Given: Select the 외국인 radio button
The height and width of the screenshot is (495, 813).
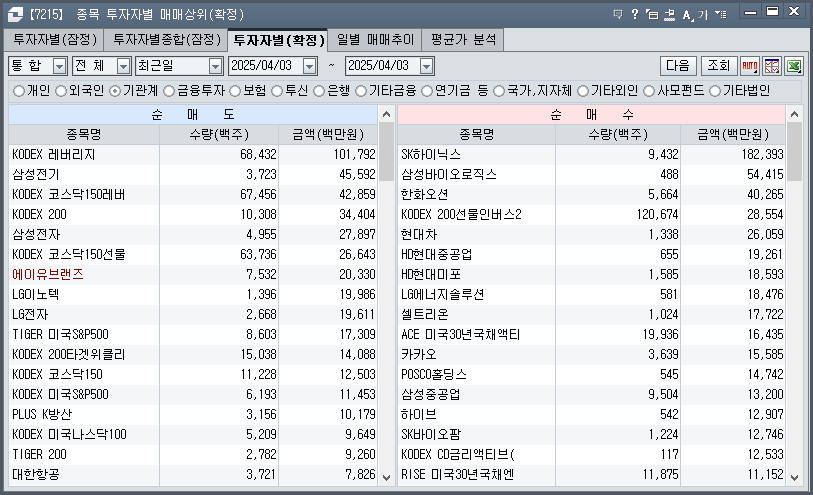Looking at the screenshot, I should tap(61, 91).
